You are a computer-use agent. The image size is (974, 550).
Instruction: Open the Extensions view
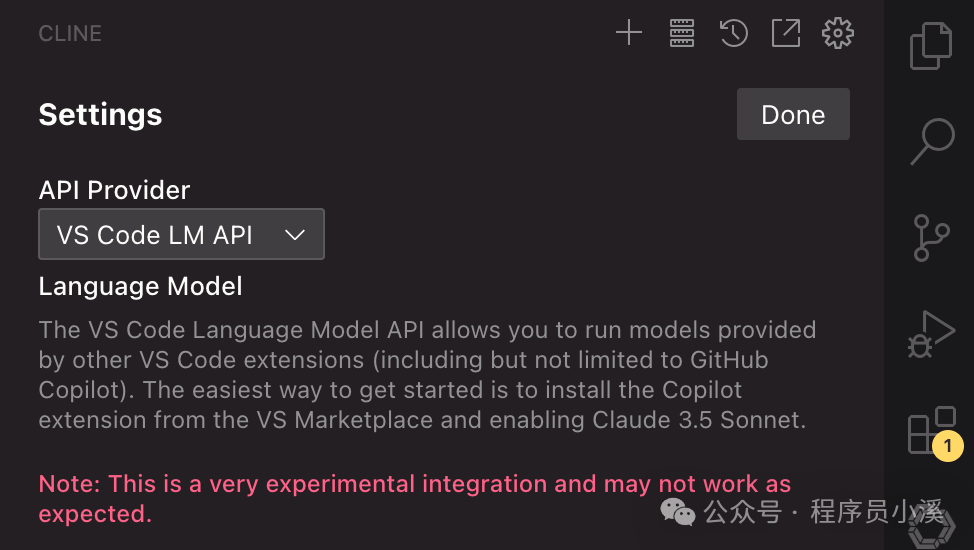[x=926, y=430]
